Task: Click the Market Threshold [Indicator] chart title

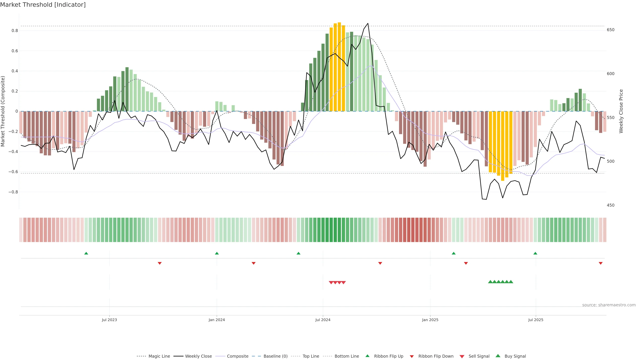Action: (43, 5)
